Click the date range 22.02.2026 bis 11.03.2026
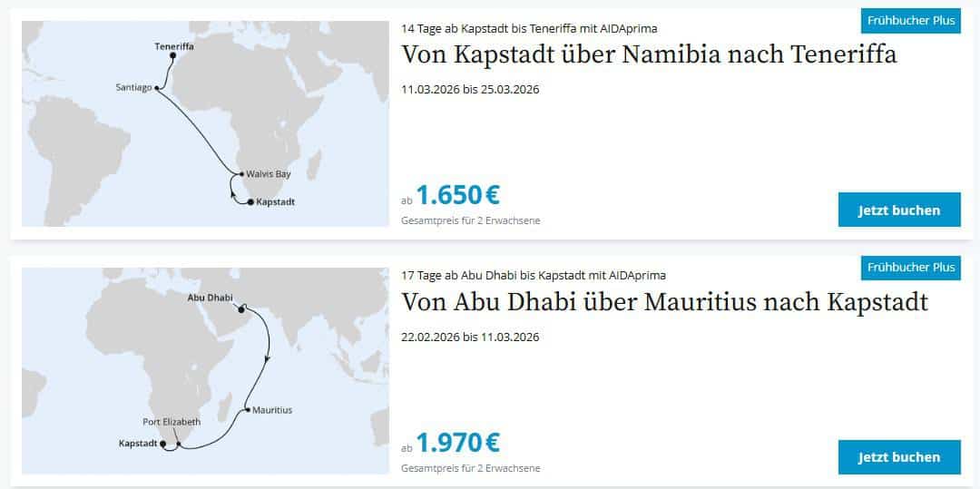 click(x=470, y=337)
